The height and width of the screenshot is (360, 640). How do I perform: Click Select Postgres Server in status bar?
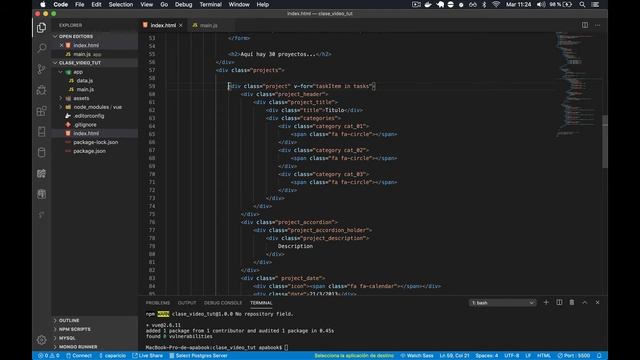point(198,356)
